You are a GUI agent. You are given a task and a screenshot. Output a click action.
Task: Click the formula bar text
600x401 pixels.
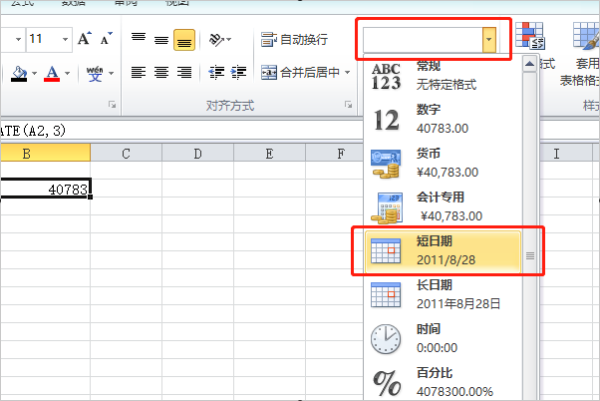[33, 131]
